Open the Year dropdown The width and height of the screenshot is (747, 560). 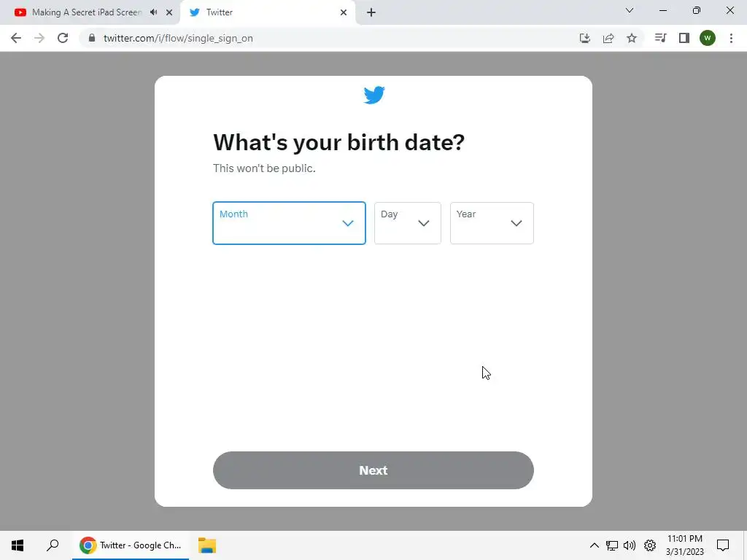pos(492,223)
